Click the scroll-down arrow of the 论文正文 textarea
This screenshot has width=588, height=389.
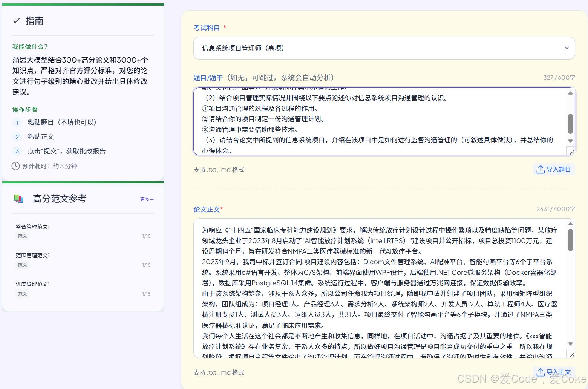[570, 344]
